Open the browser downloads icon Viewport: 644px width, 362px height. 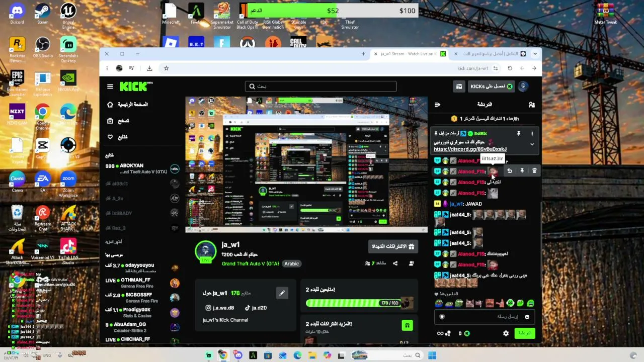pyautogui.click(x=149, y=68)
